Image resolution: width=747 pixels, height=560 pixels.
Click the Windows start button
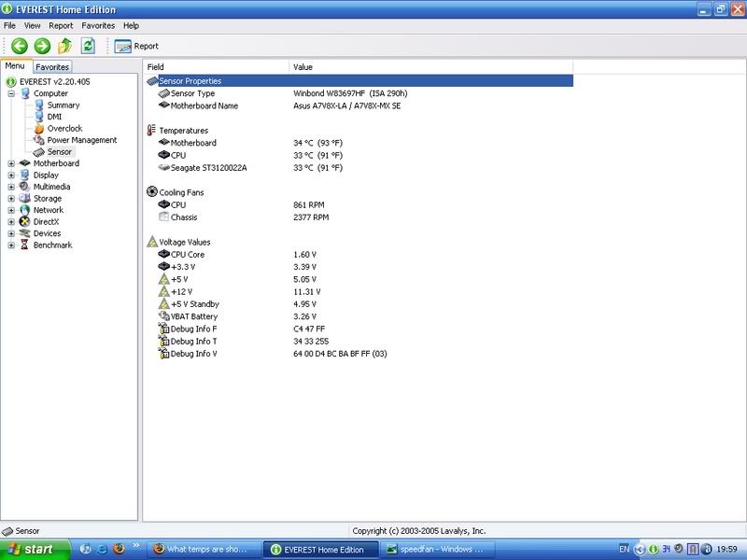(x=35, y=550)
